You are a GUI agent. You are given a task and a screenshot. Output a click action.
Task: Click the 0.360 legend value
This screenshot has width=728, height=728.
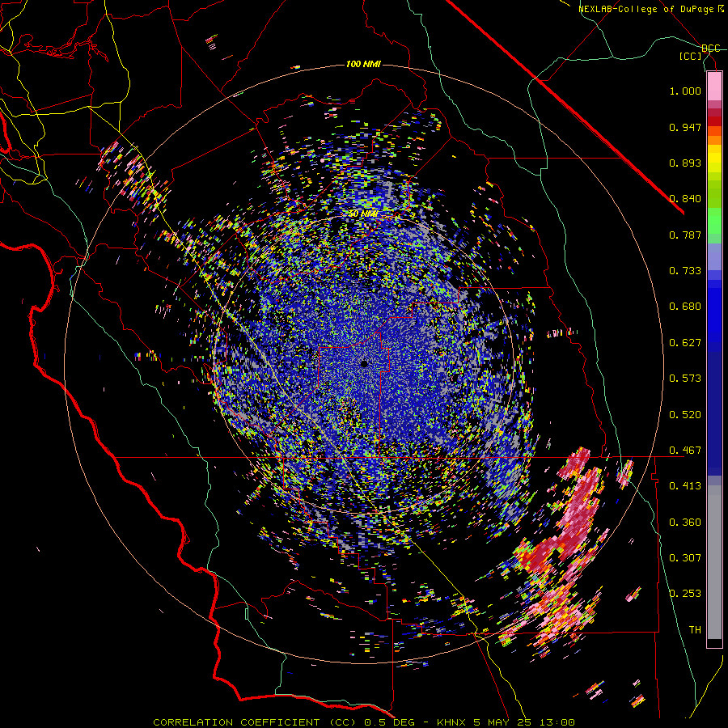(685, 523)
